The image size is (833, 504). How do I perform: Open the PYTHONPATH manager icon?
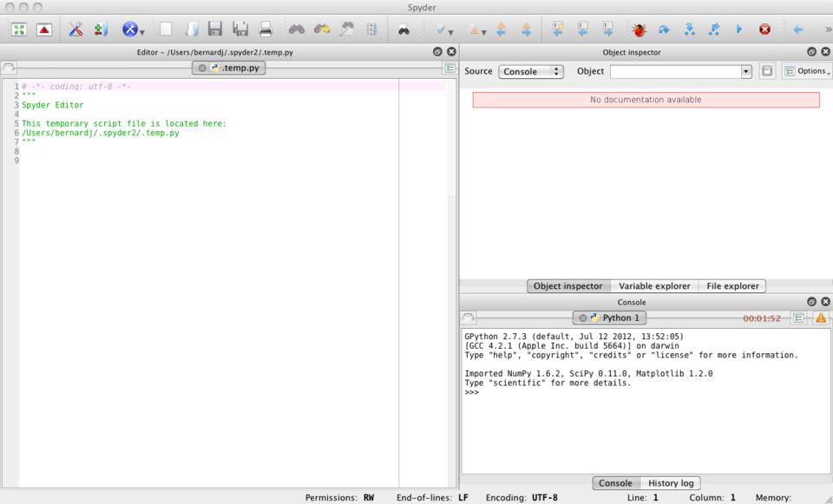[x=101, y=29]
